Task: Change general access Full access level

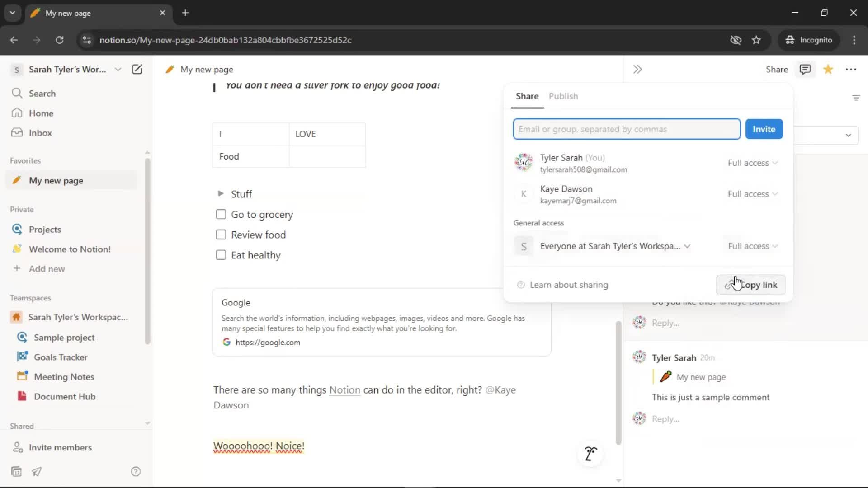Action: pyautogui.click(x=752, y=246)
